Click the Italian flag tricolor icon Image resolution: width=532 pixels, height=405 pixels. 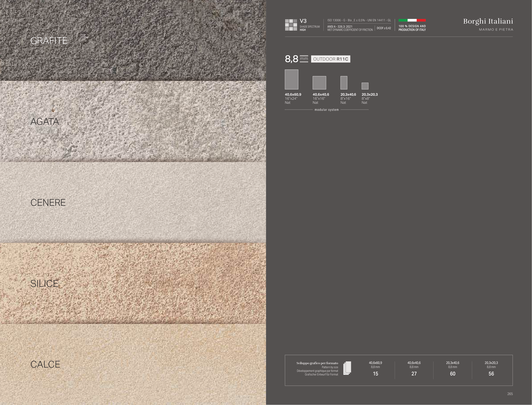coord(412,20)
